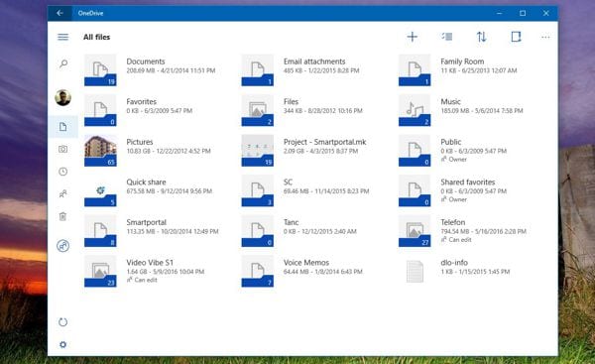Click the Video Vibe S1 folder name
The width and height of the screenshot is (595, 364).
tap(150, 263)
